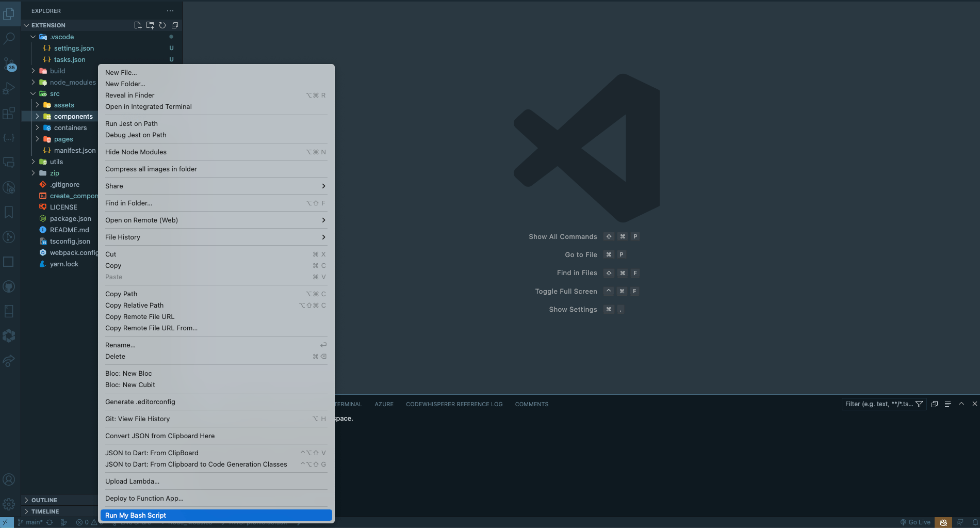
Task: Synchronize changes icon next to main branch
Action: [x=50, y=522]
